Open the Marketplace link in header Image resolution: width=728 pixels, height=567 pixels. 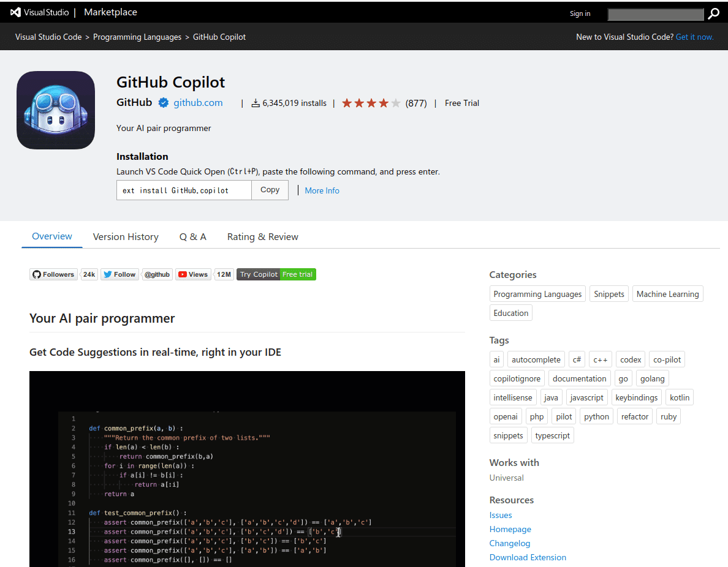(x=110, y=12)
